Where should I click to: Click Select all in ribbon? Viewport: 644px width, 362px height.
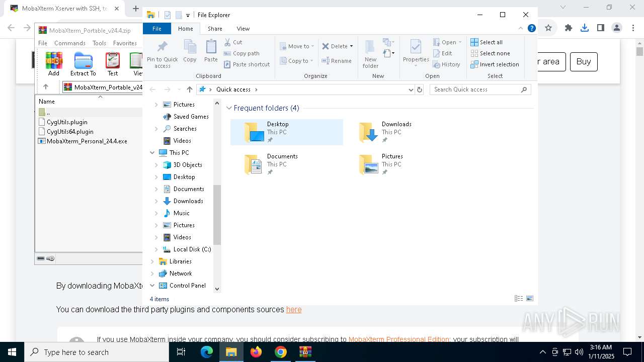(x=487, y=42)
